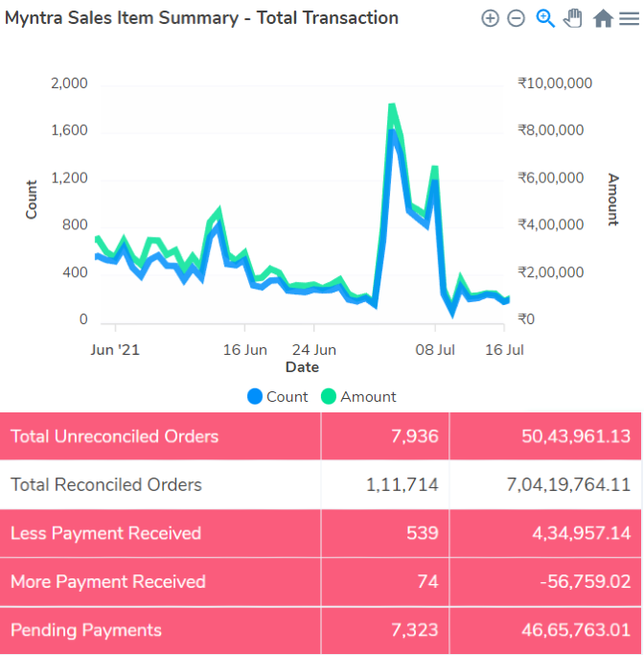644x655 pixels.
Task: Select Pending Payments row label
Action: (x=86, y=630)
